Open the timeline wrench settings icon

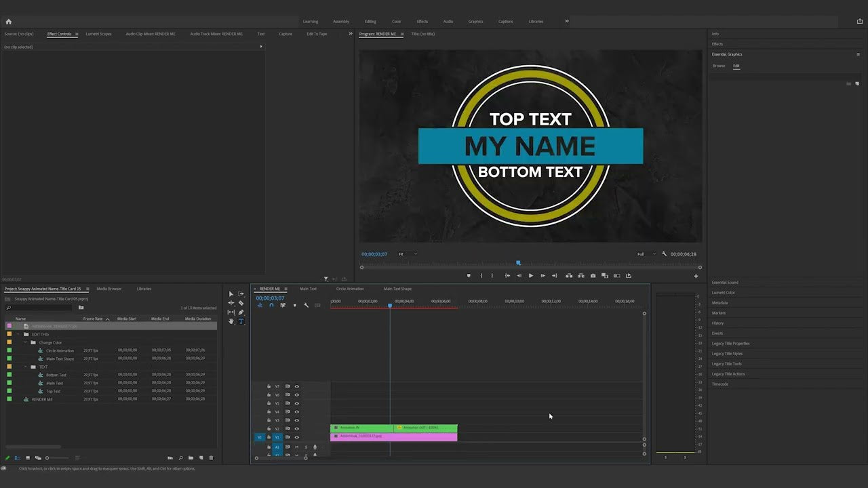tap(307, 305)
